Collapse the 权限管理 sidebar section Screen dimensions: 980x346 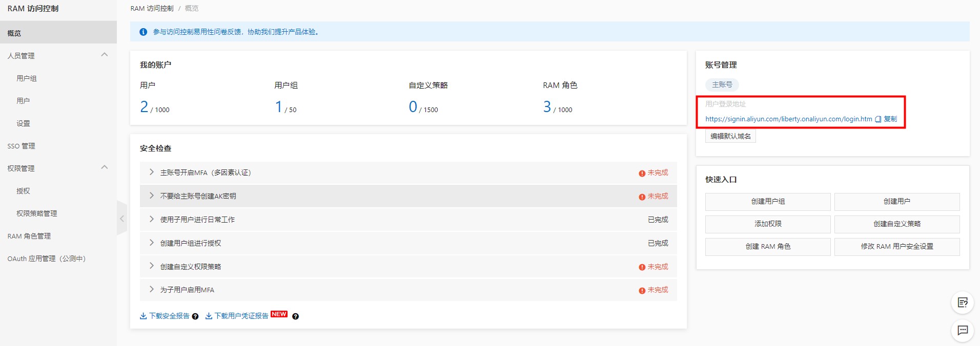[x=105, y=167]
